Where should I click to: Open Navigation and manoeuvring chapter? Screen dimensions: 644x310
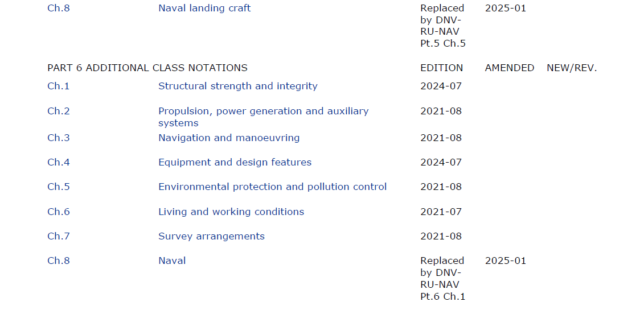[228, 138]
